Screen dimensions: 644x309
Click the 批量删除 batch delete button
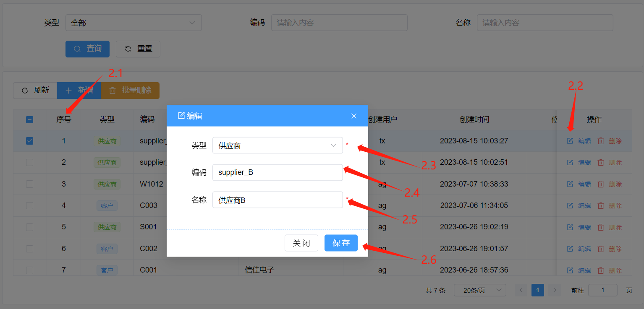click(130, 90)
